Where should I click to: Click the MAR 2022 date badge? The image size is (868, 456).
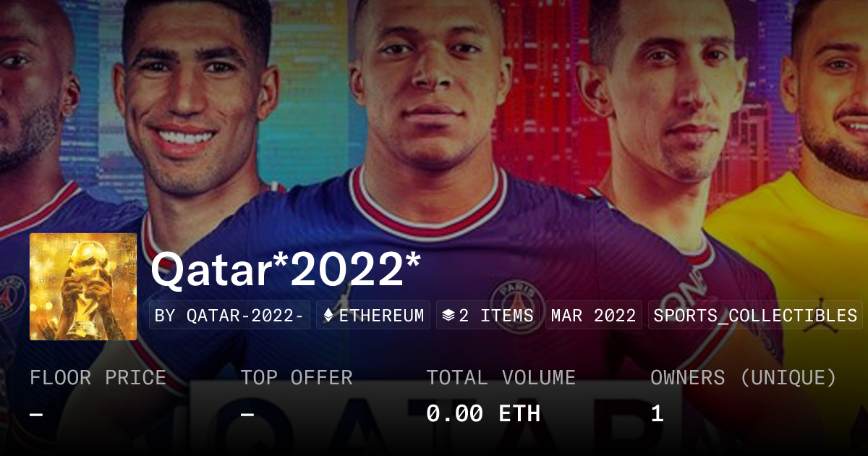coord(594,316)
